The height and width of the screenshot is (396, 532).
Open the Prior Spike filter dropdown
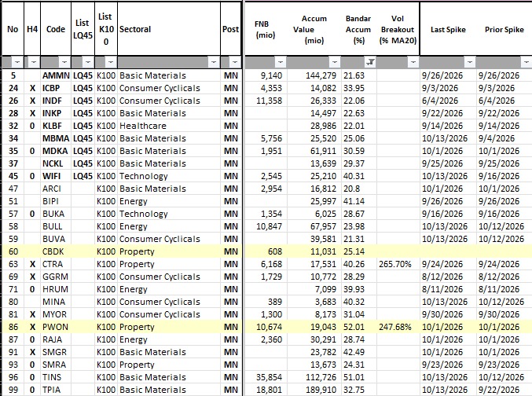click(526, 62)
